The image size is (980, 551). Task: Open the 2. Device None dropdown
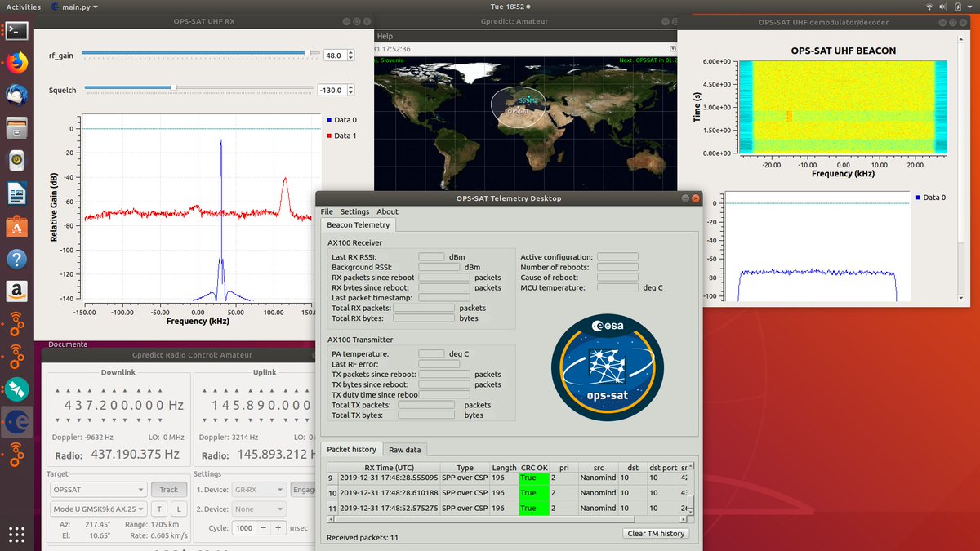(x=257, y=509)
